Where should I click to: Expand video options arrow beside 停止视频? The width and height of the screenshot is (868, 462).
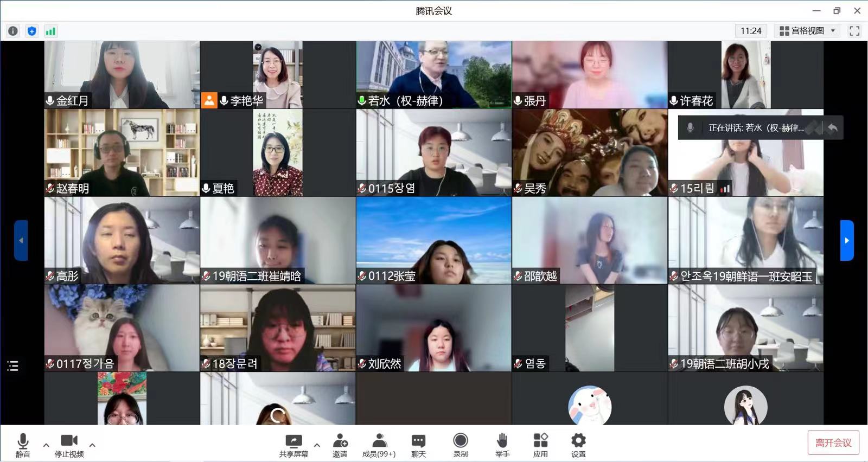pyautogui.click(x=92, y=445)
